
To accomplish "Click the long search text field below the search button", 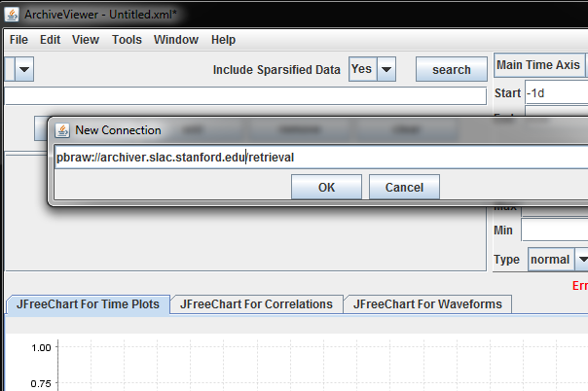I will click(245, 96).
